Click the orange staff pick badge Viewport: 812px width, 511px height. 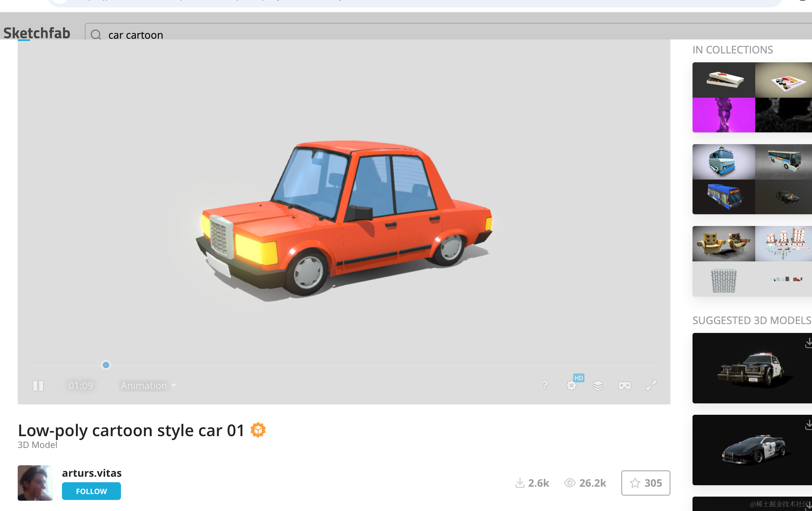258,430
